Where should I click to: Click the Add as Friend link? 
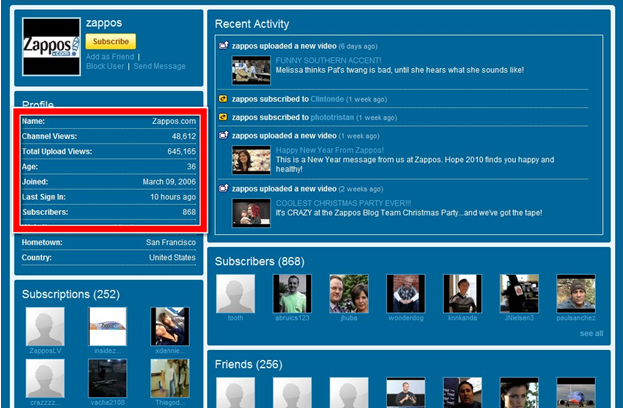(111, 57)
